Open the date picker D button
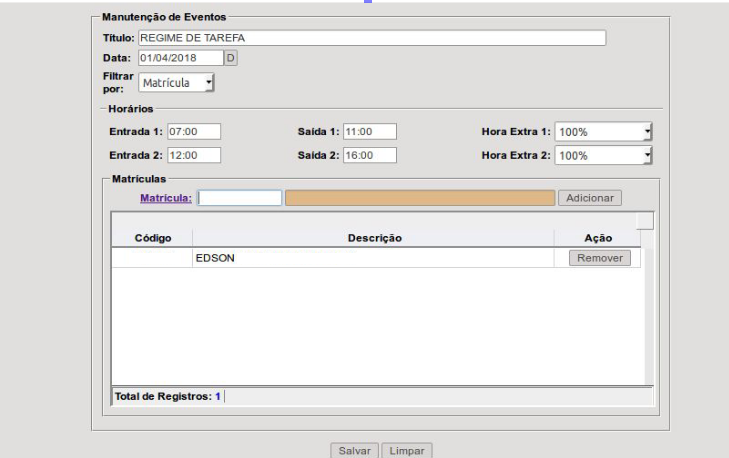 pyautogui.click(x=231, y=58)
